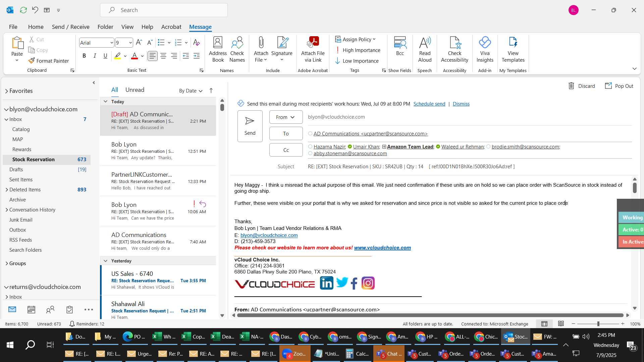The image size is (644, 362).
Task: Dismiss the send-time suggestion
Action: pos(461,104)
